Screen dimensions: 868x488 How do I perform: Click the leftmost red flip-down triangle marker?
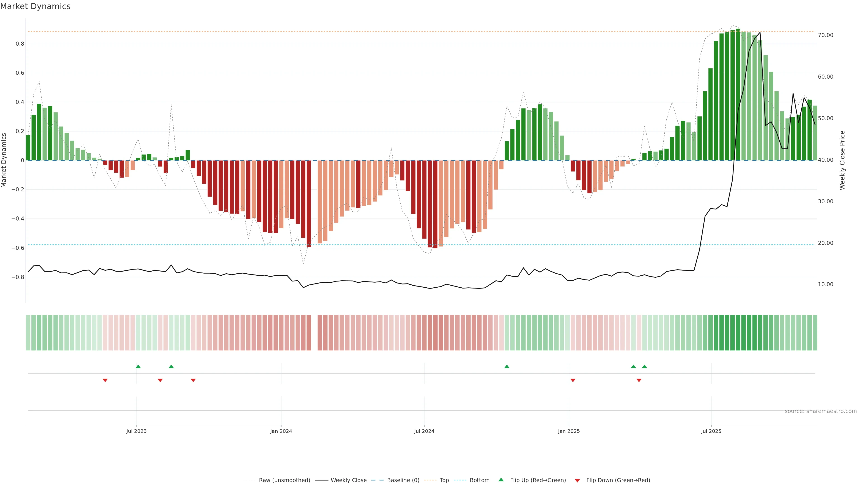pyautogui.click(x=105, y=380)
